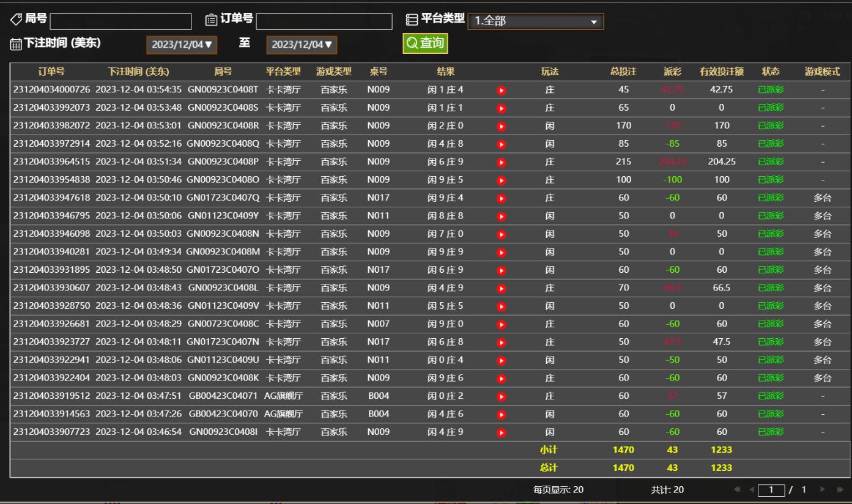Screen dimensions: 852x504
Task: Click the 结果 column header
Action: (x=445, y=72)
